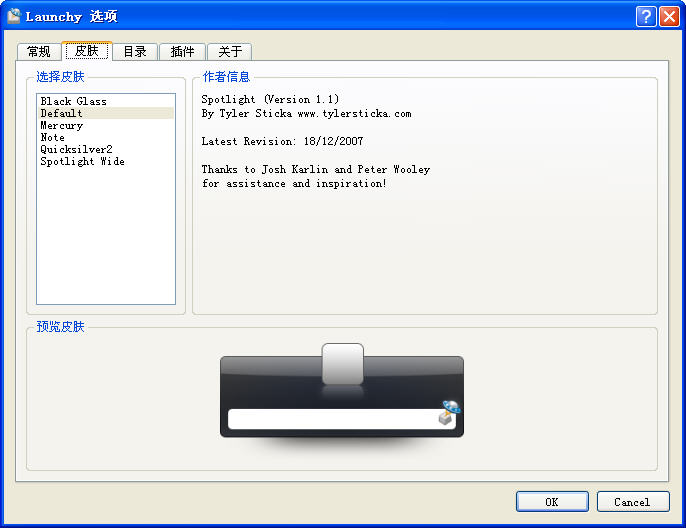This screenshot has height=528, width=686.
Task: Go to the 关于 tab
Action: pos(230,52)
